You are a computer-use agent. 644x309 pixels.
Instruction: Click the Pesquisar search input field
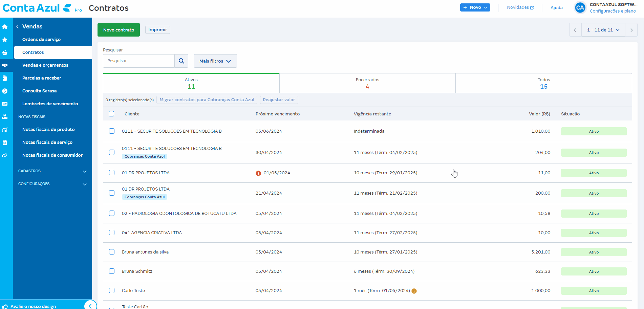[139, 61]
